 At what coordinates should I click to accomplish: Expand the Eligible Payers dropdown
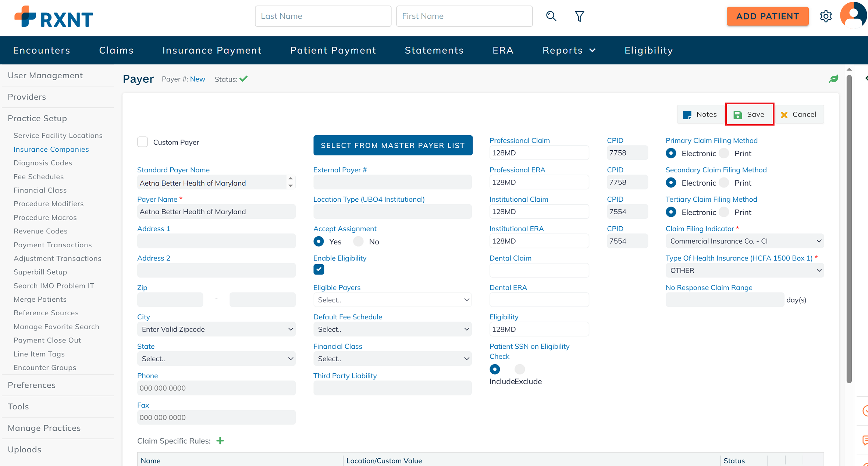392,300
